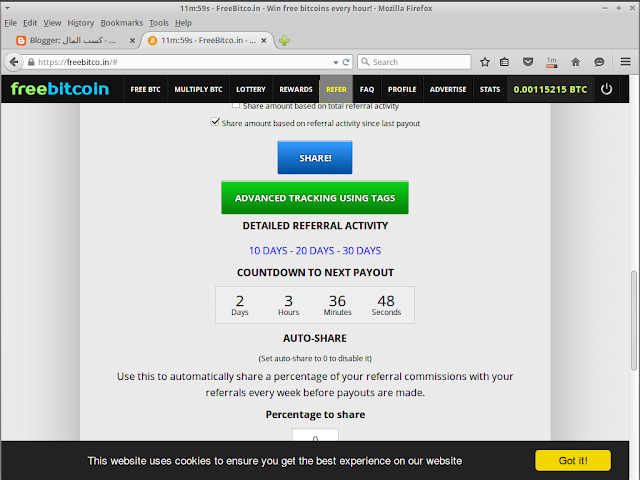This screenshot has height=480, width=640.
Task: Open MULTIPLY BTC section
Action: click(198, 89)
